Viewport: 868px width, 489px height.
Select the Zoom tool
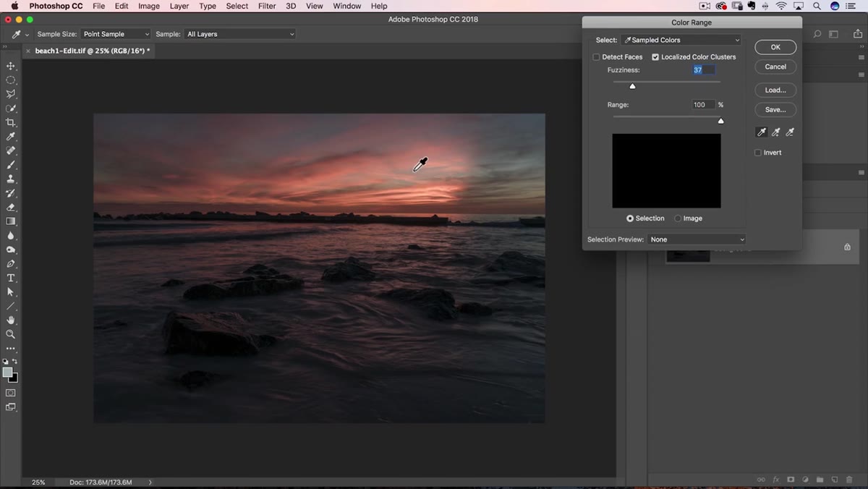tap(11, 334)
